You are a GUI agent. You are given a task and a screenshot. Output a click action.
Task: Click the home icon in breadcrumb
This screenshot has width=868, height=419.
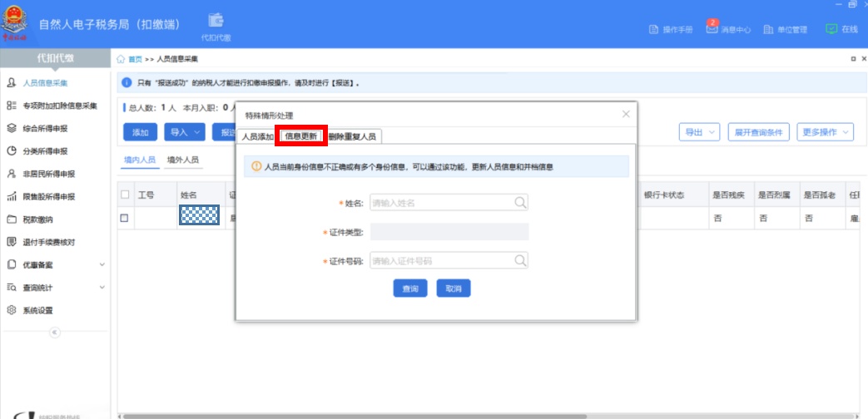(122, 59)
